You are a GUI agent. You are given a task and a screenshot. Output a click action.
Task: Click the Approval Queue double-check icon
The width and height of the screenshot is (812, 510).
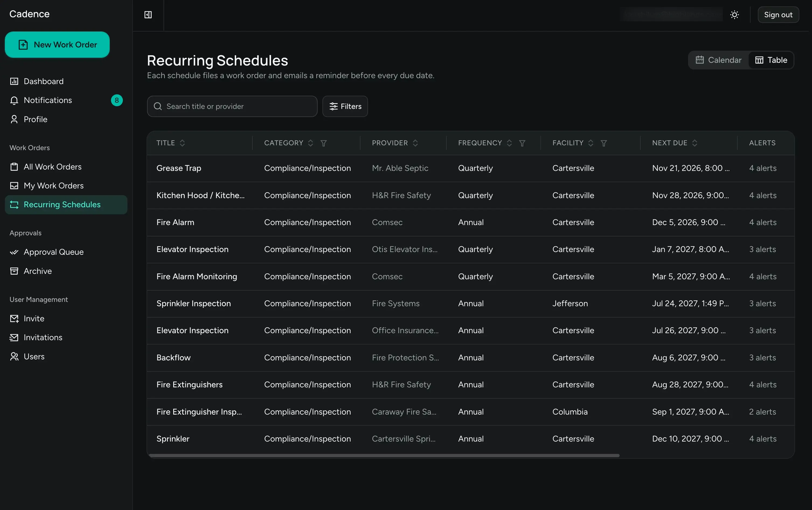14,252
